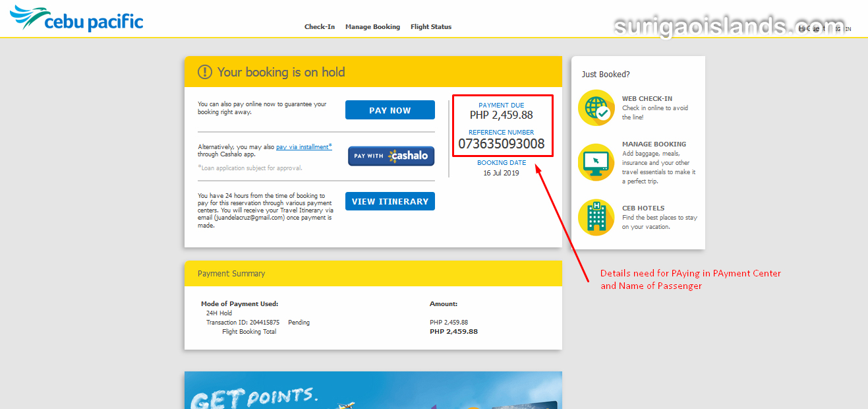Open the Flight Status menu item

point(431,27)
